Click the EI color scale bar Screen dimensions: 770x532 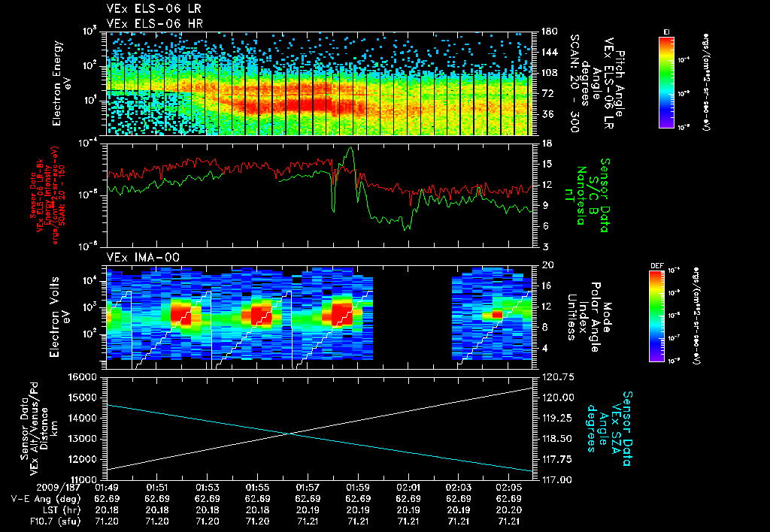(x=666, y=82)
